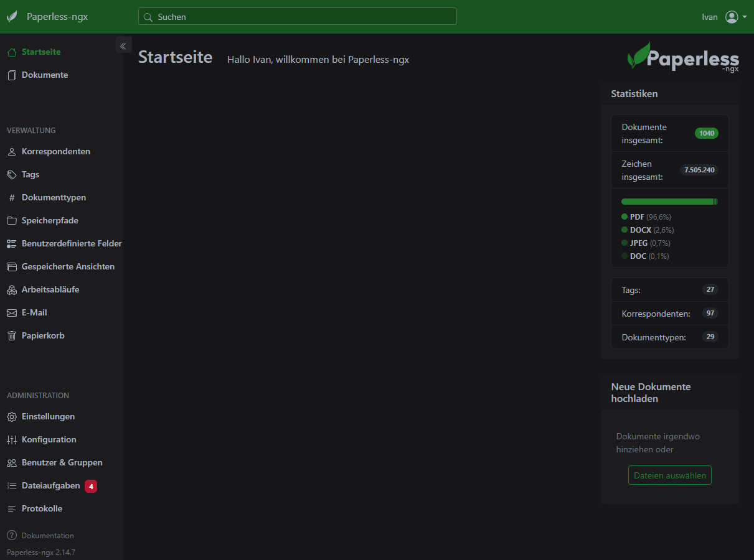Click the Papierkorb trash icon
754x560 pixels.
11,335
